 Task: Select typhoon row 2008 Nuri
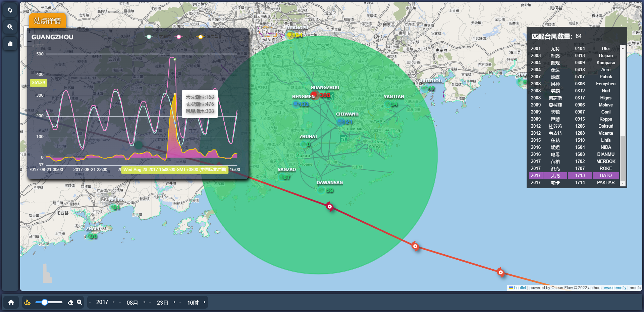point(574,91)
